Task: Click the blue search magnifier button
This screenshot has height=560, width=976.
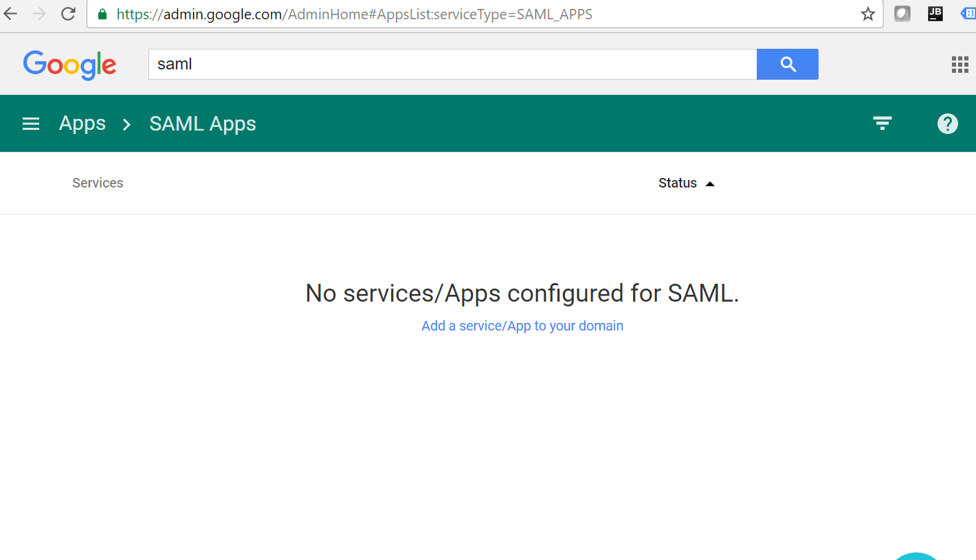Action: point(787,63)
